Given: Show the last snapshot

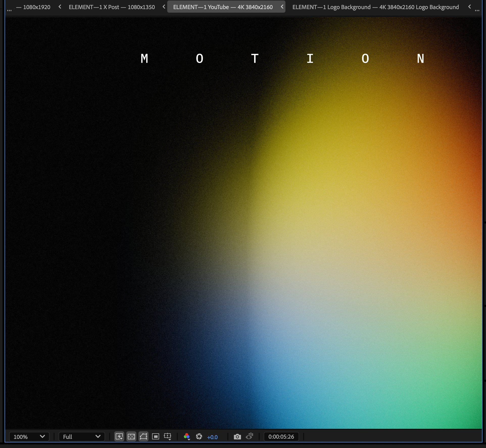Looking at the screenshot, I should click(x=250, y=437).
